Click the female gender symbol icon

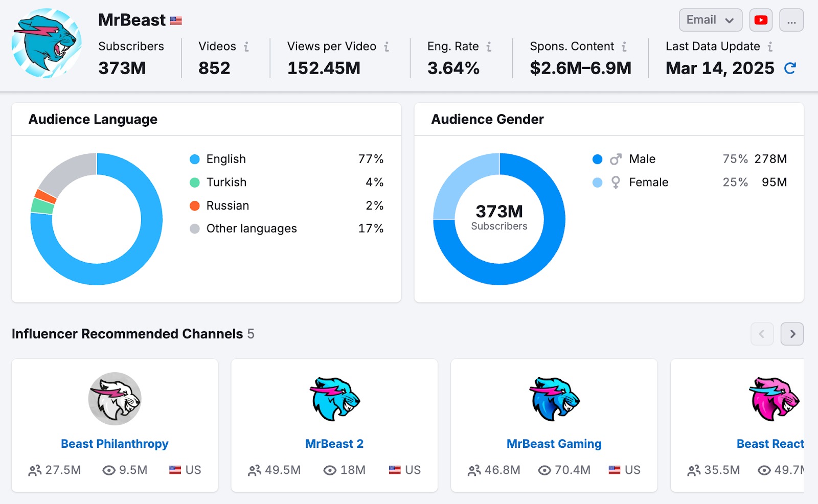pos(616,182)
